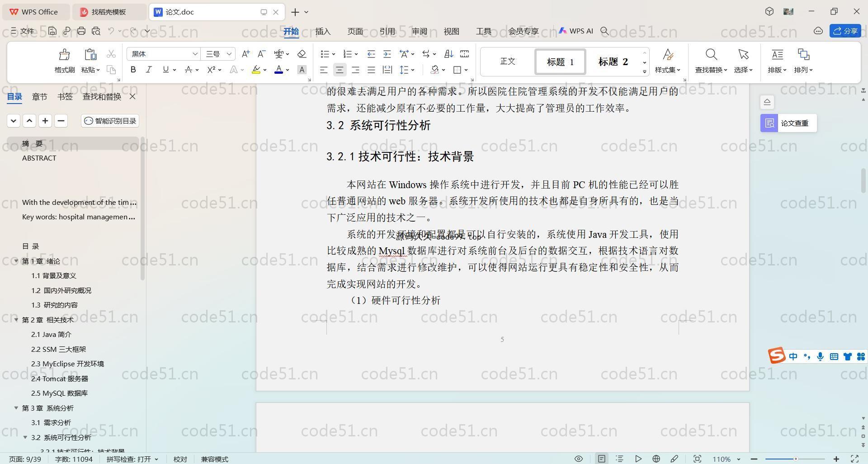Open the 插入 ribbon tab

point(323,31)
